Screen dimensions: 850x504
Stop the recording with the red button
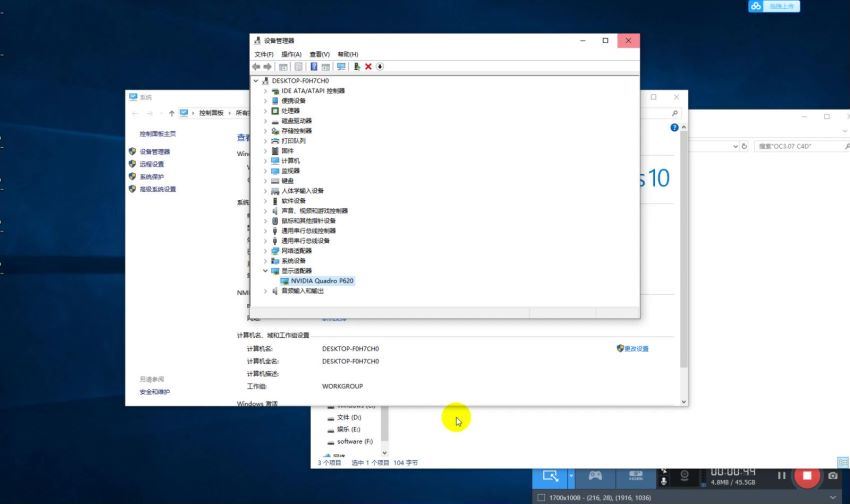pos(807,476)
